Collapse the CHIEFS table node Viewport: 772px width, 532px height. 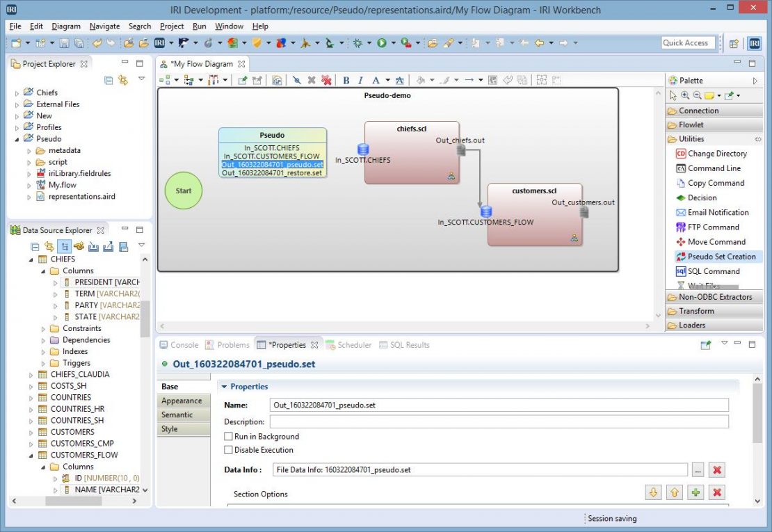(31, 259)
